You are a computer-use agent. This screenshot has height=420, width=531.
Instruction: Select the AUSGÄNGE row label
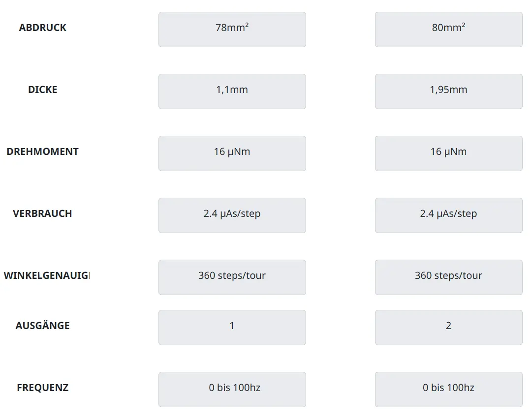[43, 326]
